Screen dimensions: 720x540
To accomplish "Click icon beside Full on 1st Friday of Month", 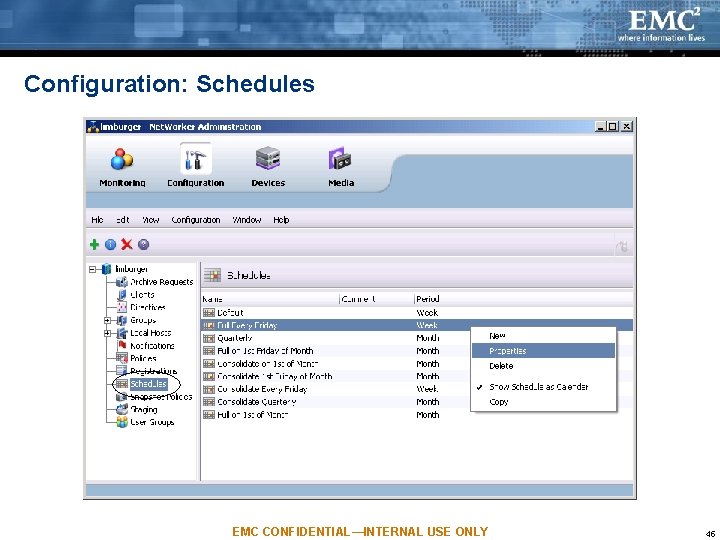I will pos(209,351).
